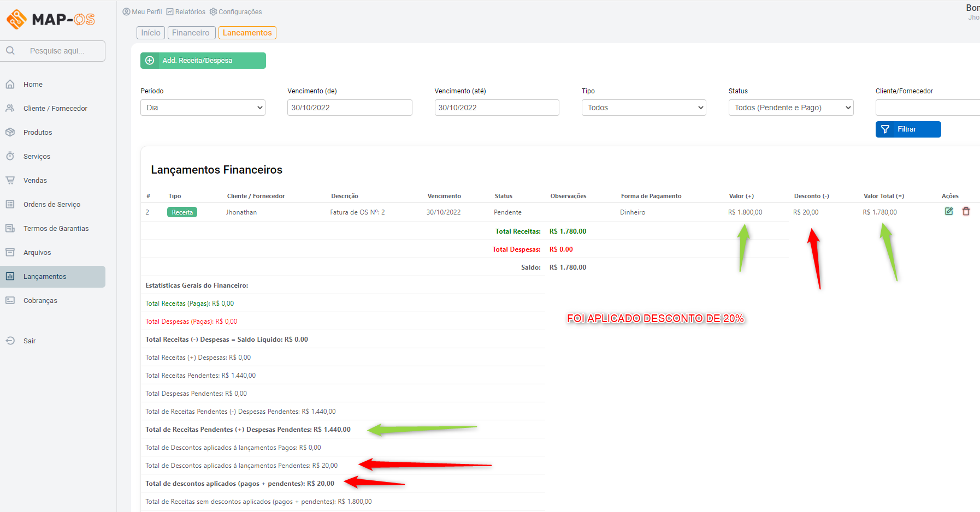Delete the Fatura de OS Nº 2 entry

pyautogui.click(x=966, y=211)
